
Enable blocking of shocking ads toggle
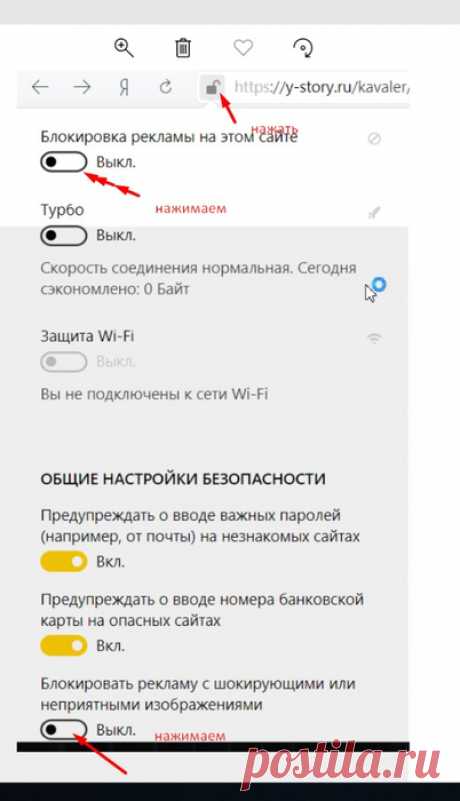[x=64, y=729]
